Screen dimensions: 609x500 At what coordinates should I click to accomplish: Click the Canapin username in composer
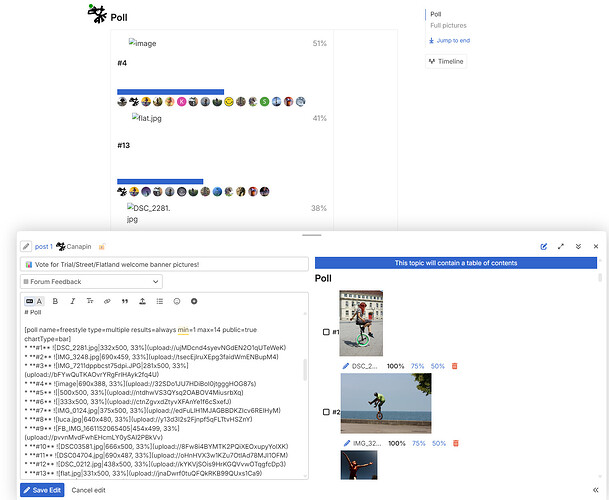click(79, 246)
